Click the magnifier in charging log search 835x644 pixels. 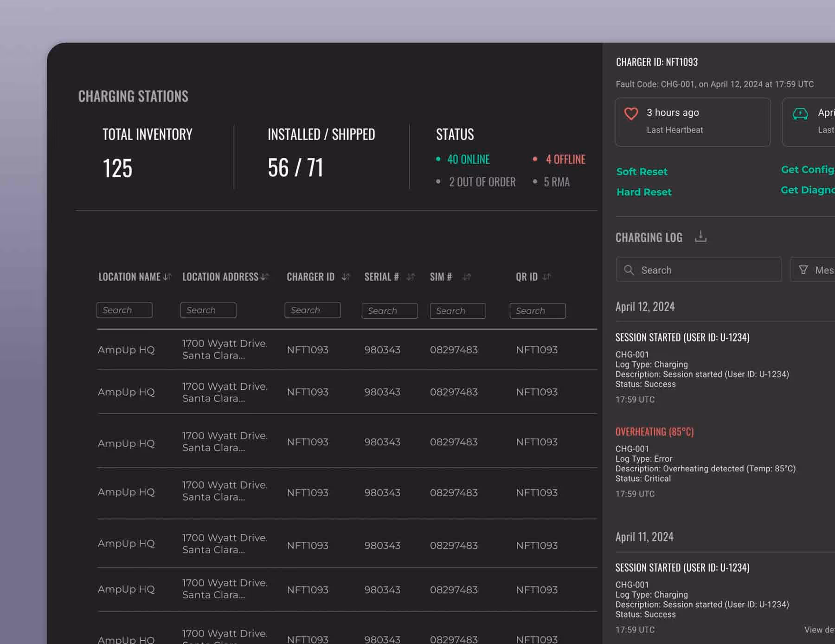629,270
